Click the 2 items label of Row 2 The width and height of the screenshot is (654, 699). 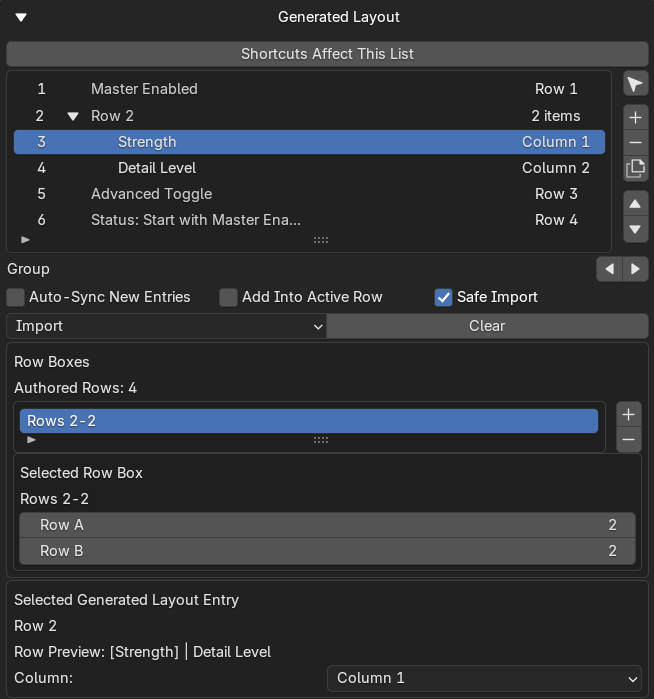point(555,116)
